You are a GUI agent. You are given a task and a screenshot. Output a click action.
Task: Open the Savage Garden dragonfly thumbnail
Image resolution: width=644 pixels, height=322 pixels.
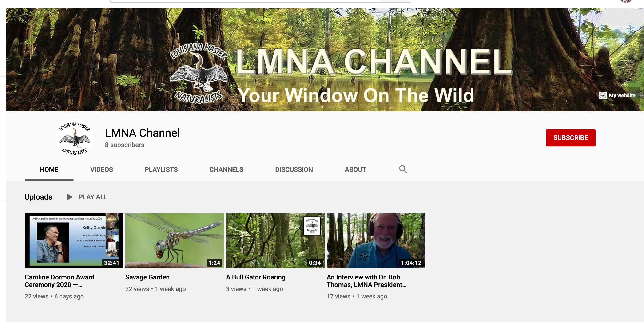(x=175, y=240)
